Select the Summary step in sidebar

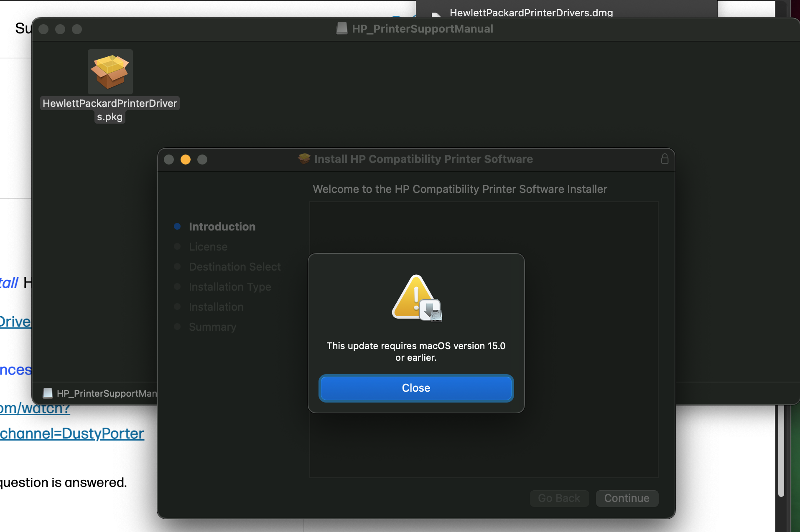[212, 327]
